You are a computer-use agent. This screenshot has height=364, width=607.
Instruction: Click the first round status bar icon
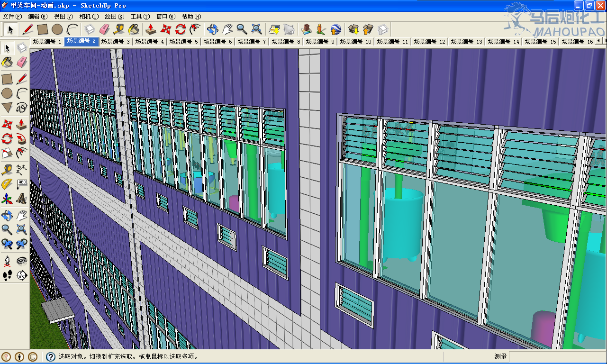tap(6, 356)
